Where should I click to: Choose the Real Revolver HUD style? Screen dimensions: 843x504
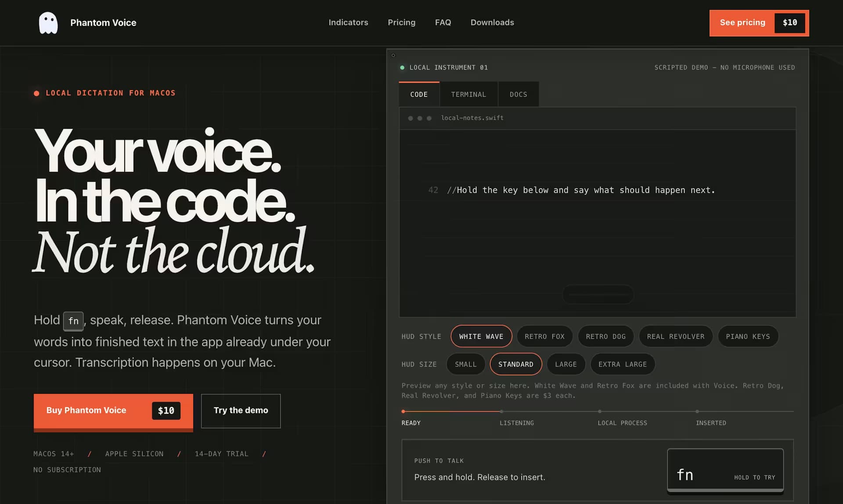click(x=675, y=336)
